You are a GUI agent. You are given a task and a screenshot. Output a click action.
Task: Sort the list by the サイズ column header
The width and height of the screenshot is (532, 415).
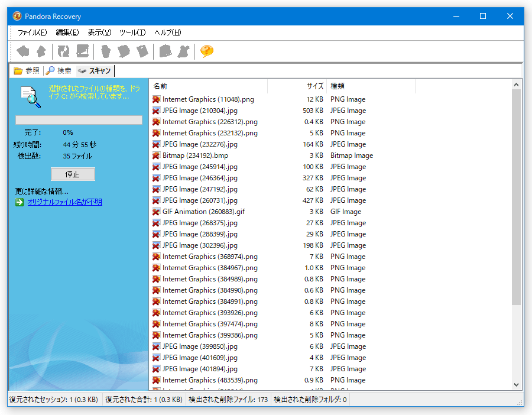(x=297, y=86)
